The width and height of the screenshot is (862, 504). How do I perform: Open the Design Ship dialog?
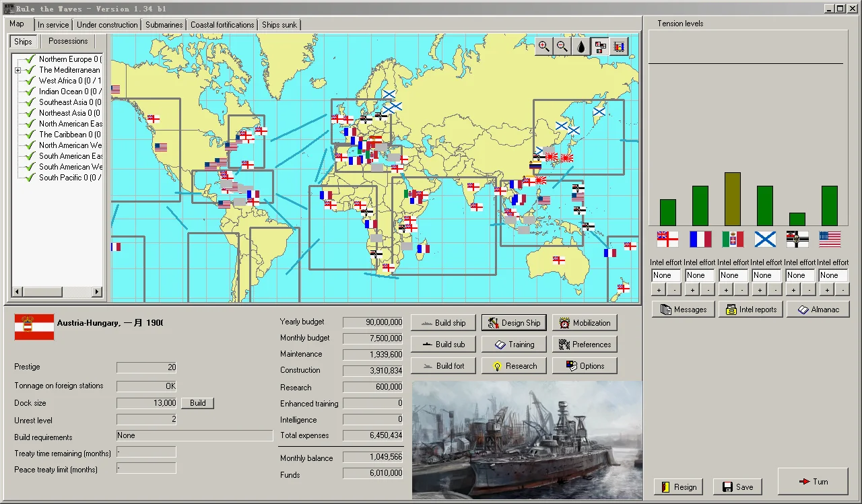pyautogui.click(x=514, y=323)
